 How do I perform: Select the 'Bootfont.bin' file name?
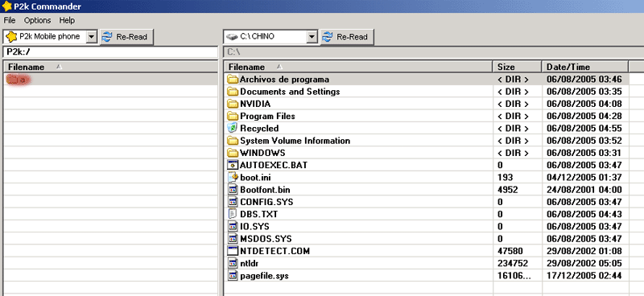pos(265,190)
